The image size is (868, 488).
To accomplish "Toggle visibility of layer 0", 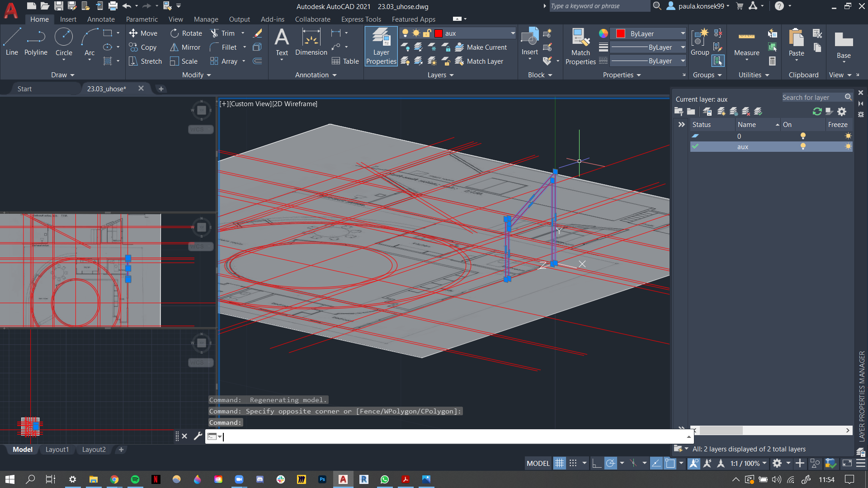I will click(x=803, y=136).
